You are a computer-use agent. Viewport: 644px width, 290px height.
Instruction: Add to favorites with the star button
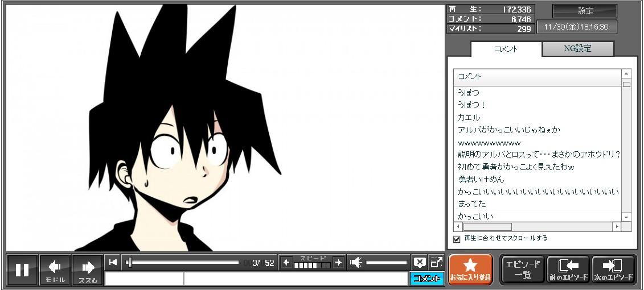470,270
